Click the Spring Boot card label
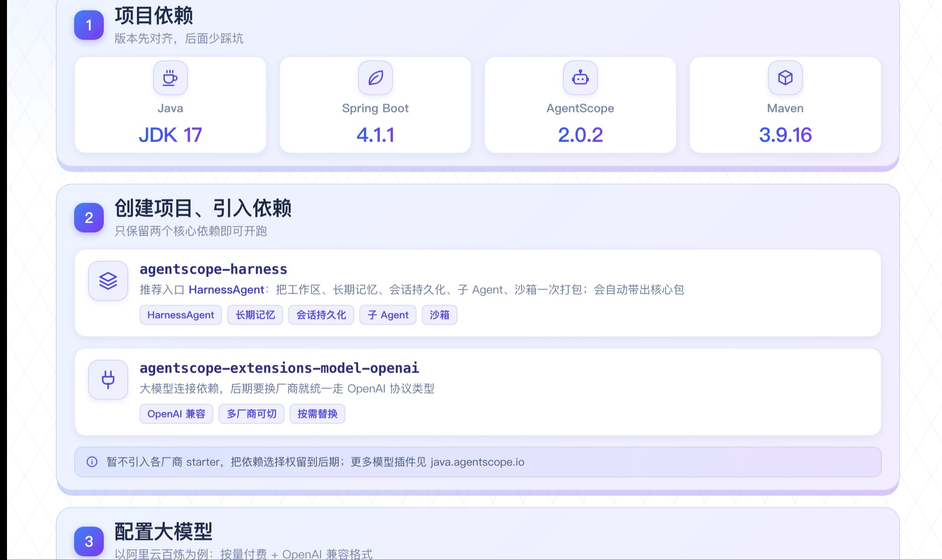The width and height of the screenshot is (942, 560). (x=375, y=109)
